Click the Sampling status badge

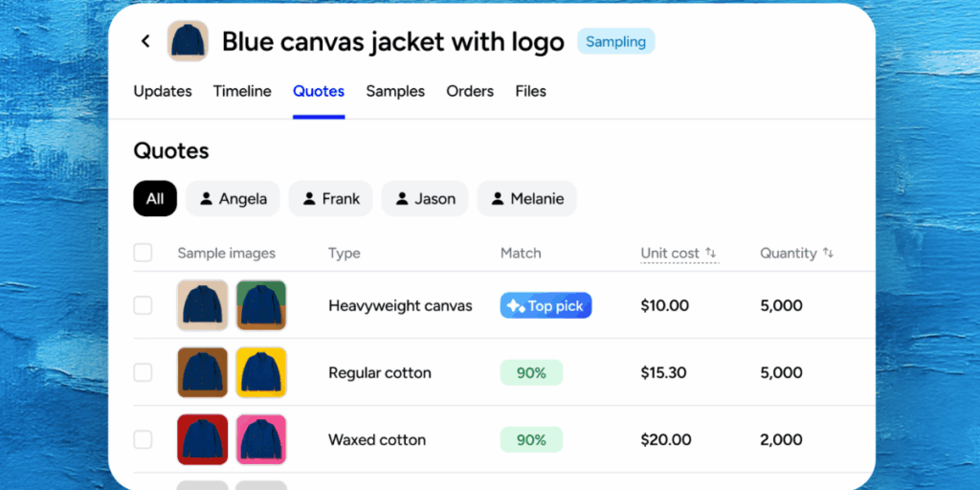tap(615, 41)
